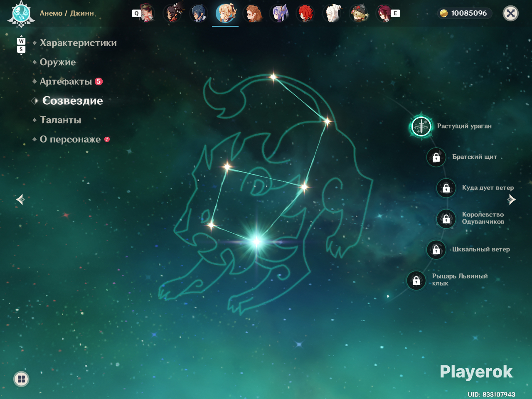Click the W key hint
This screenshot has height=399, width=532.
coord(21,41)
